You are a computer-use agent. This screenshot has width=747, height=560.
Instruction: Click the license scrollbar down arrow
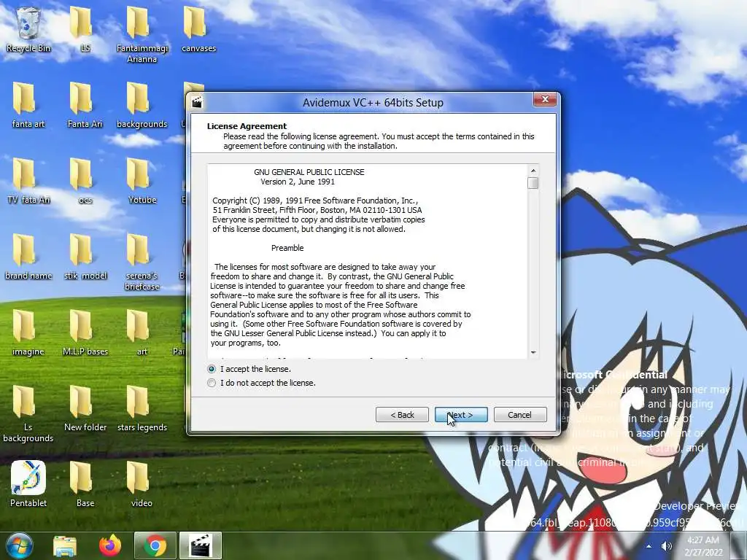tap(533, 353)
